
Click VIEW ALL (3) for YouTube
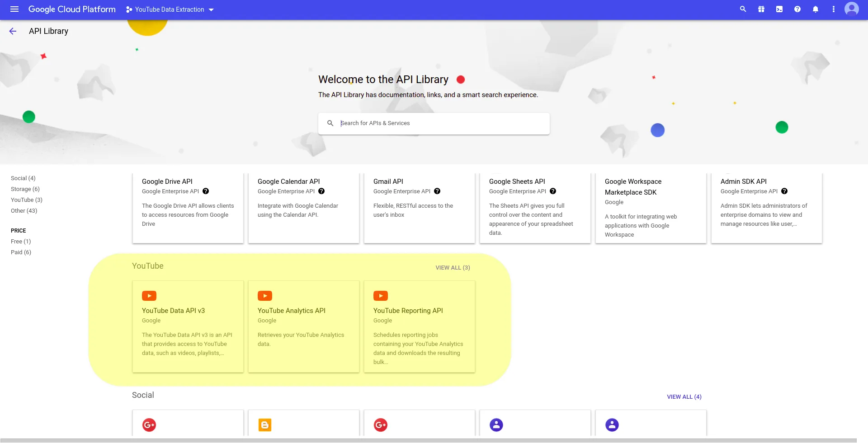453,268
